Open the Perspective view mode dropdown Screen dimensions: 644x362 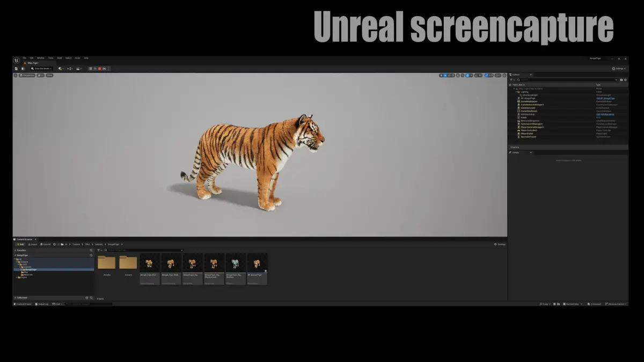coord(27,76)
